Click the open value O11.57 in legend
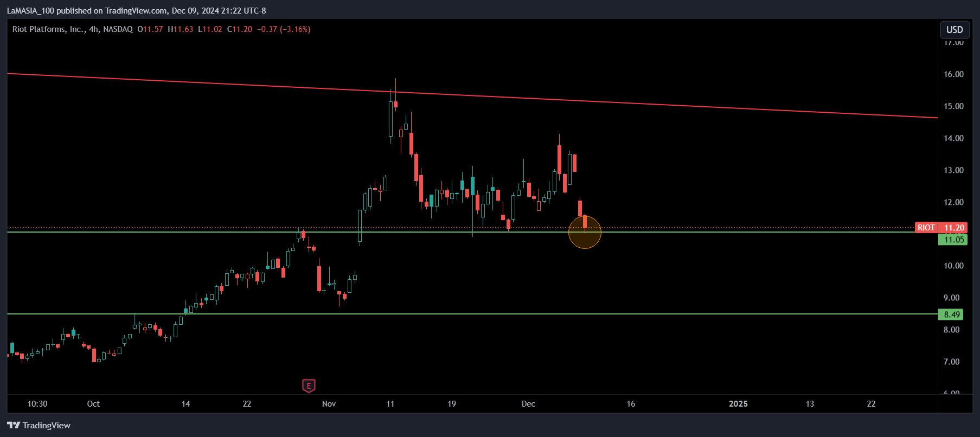This screenshot has height=437, width=980. [150, 29]
